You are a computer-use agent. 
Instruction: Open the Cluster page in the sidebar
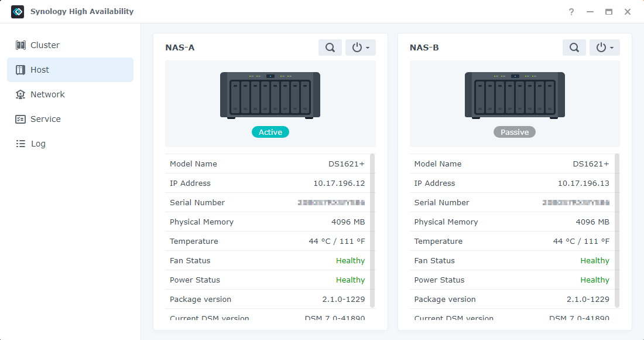point(45,45)
